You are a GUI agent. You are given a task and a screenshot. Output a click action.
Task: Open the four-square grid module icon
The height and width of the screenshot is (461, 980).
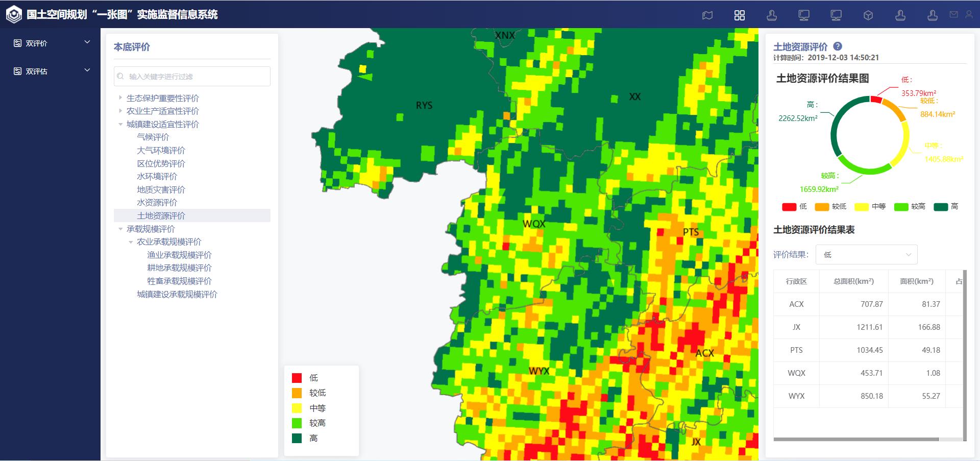(x=740, y=15)
